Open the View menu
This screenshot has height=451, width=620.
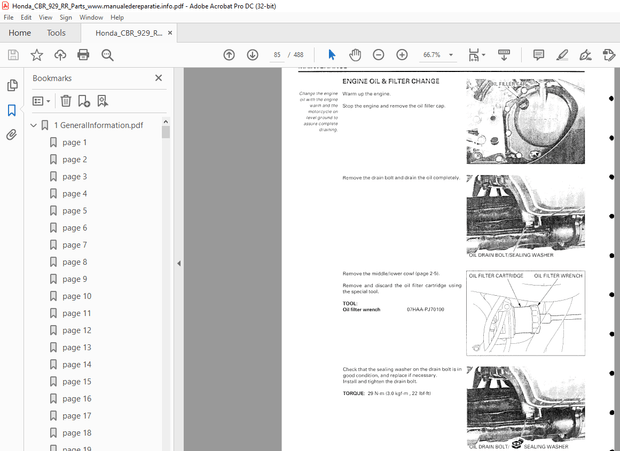click(x=45, y=17)
